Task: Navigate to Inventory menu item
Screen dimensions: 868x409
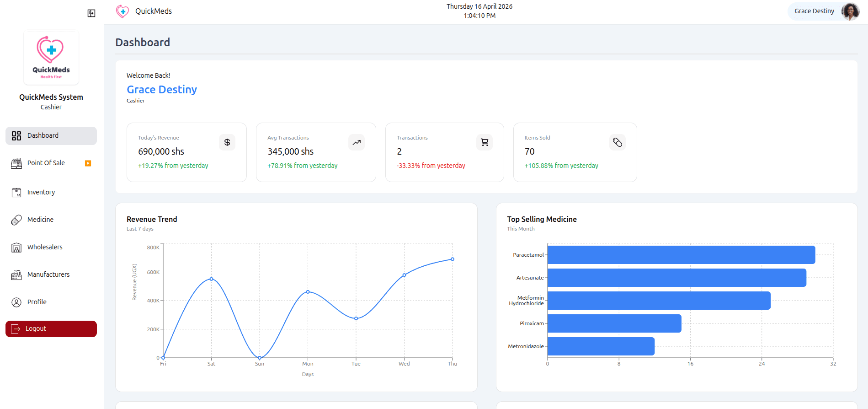Action: (51, 193)
